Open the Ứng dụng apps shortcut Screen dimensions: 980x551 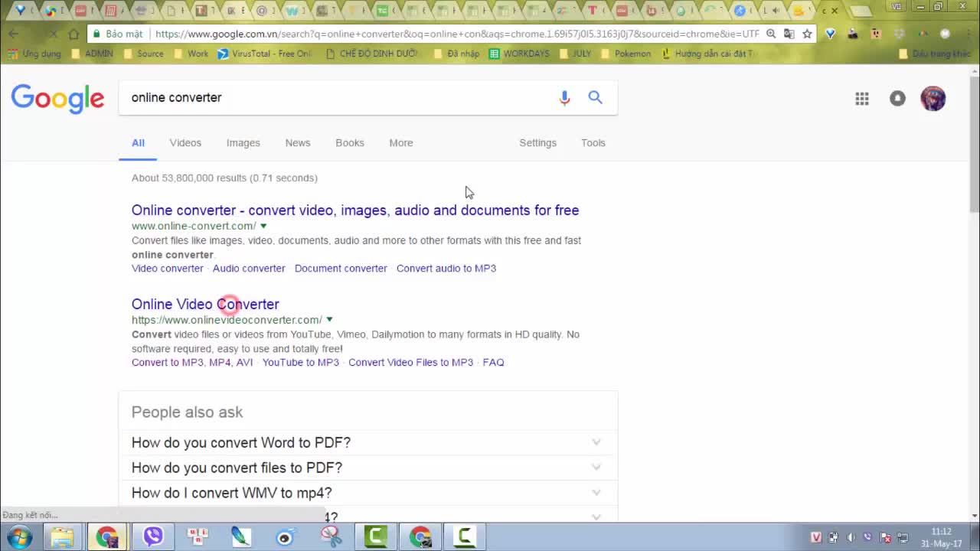coord(34,54)
